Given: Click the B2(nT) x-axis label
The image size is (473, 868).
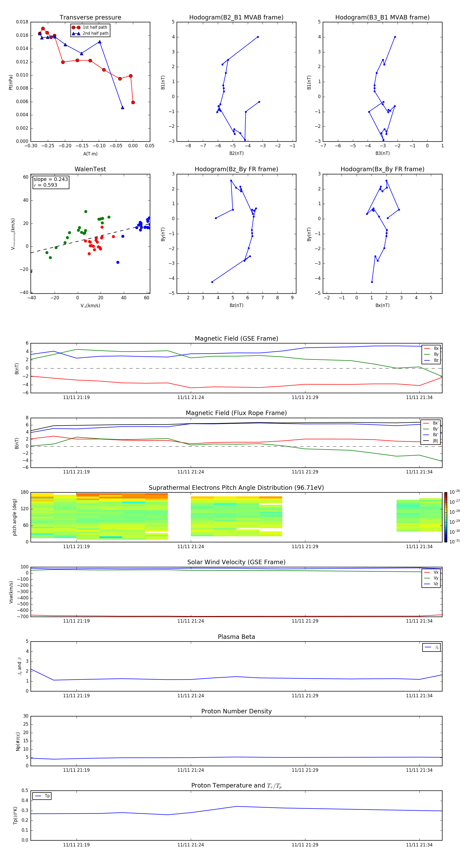Looking at the screenshot, I should pyautogui.click(x=236, y=153).
